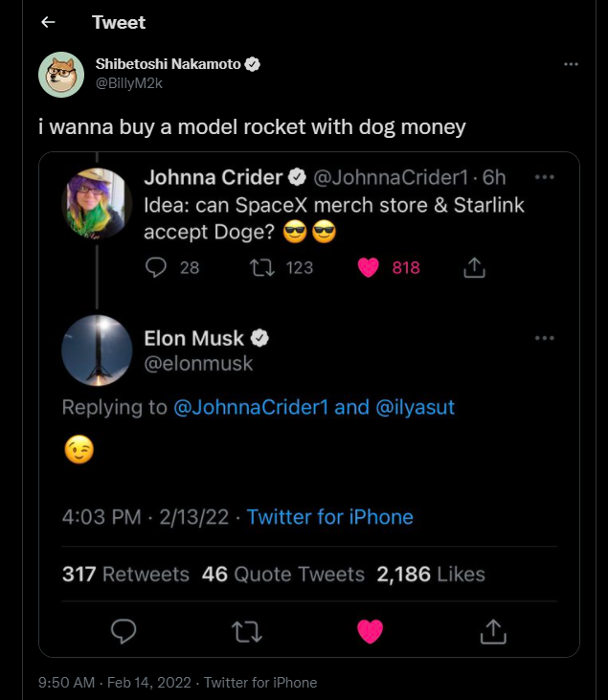Click share icon on Johnna's tweet
The width and height of the screenshot is (608, 700).
tap(474, 268)
